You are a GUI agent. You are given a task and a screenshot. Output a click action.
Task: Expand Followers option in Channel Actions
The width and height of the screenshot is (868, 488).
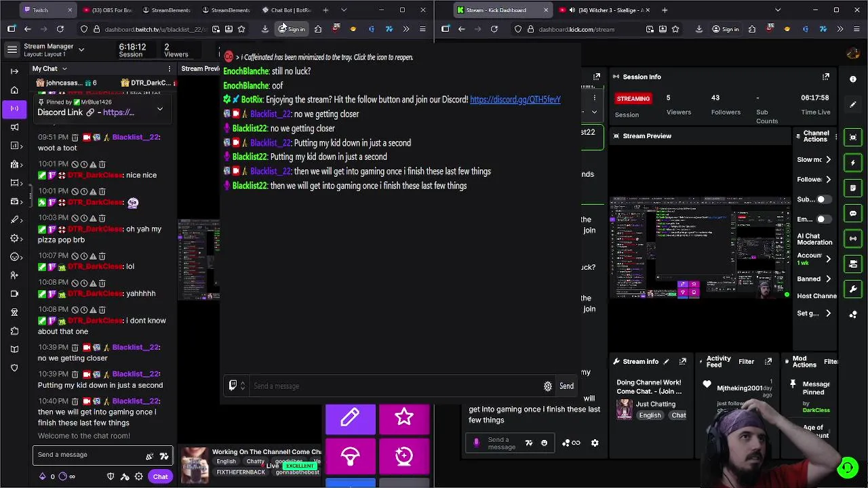pyautogui.click(x=828, y=180)
